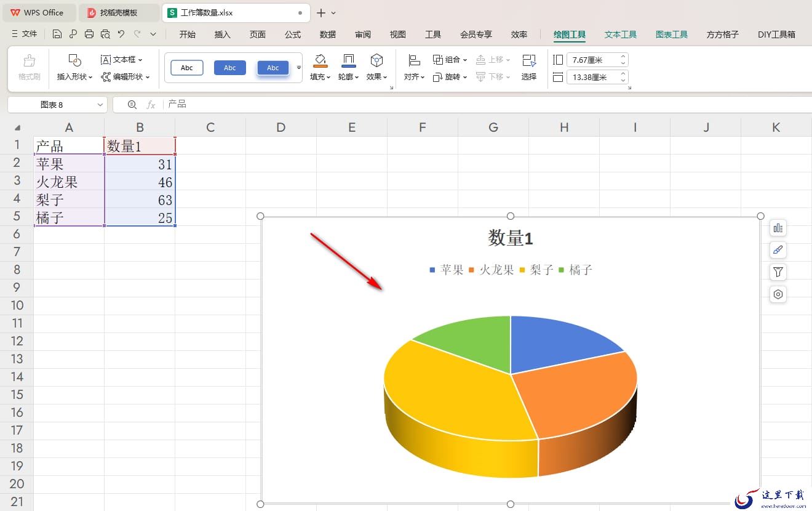Expand the shape styles gallery

[x=299, y=68]
